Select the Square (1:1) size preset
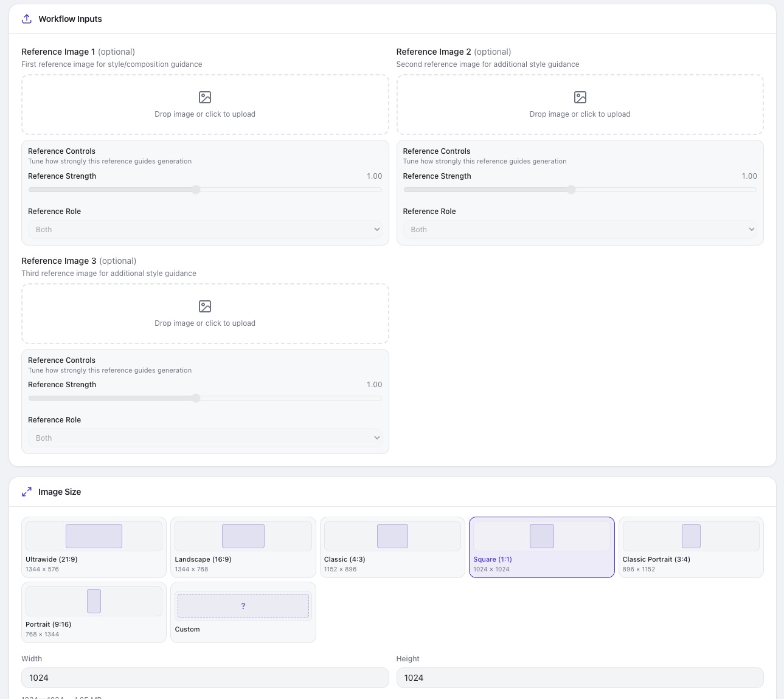The height and width of the screenshot is (699, 784). [x=542, y=547]
